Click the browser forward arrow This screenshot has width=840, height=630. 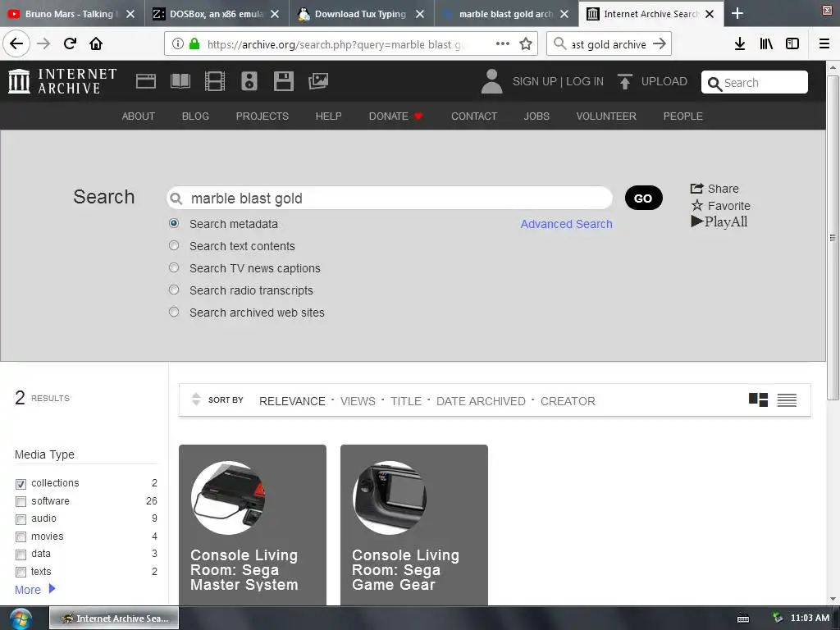point(43,43)
